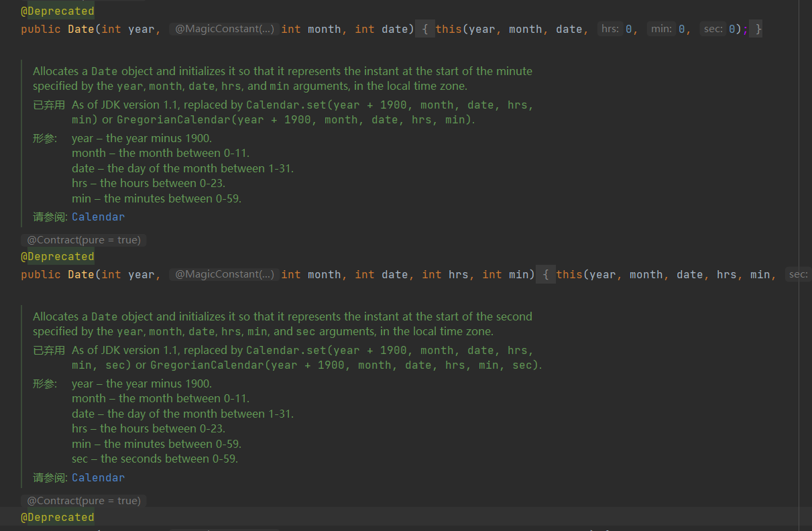Click the Date name in the five-argument constructor

pyautogui.click(x=81, y=275)
